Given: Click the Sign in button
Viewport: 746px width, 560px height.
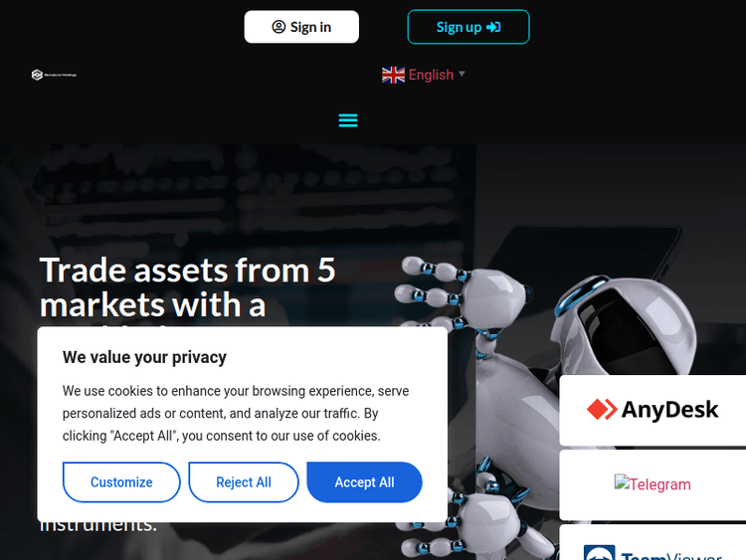Looking at the screenshot, I should (x=301, y=27).
